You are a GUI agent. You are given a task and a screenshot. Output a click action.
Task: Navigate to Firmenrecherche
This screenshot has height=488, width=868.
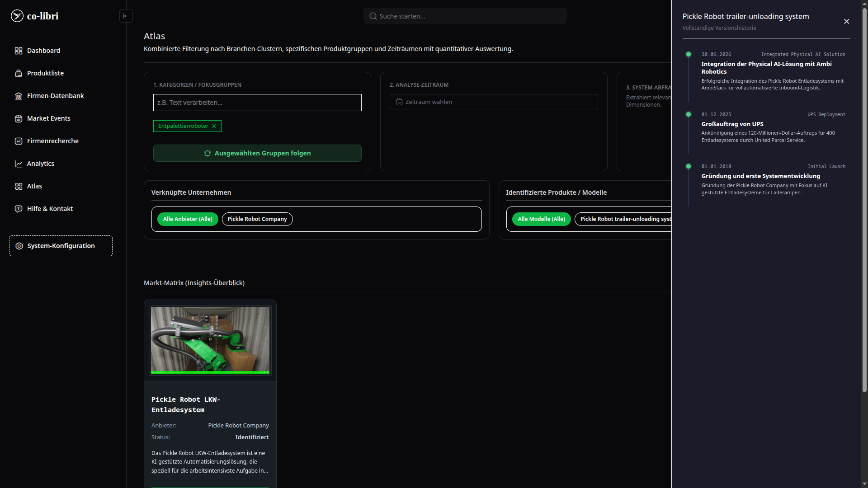[x=61, y=141]
